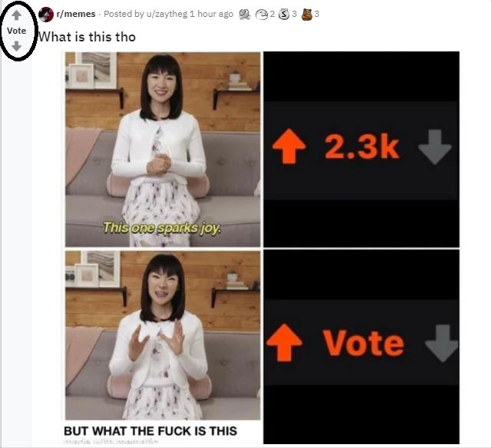Click the orange up arrow beside orange Vote
Image resolution: width=492 pixels, height=448 pixels.
[x=284, y=342]
